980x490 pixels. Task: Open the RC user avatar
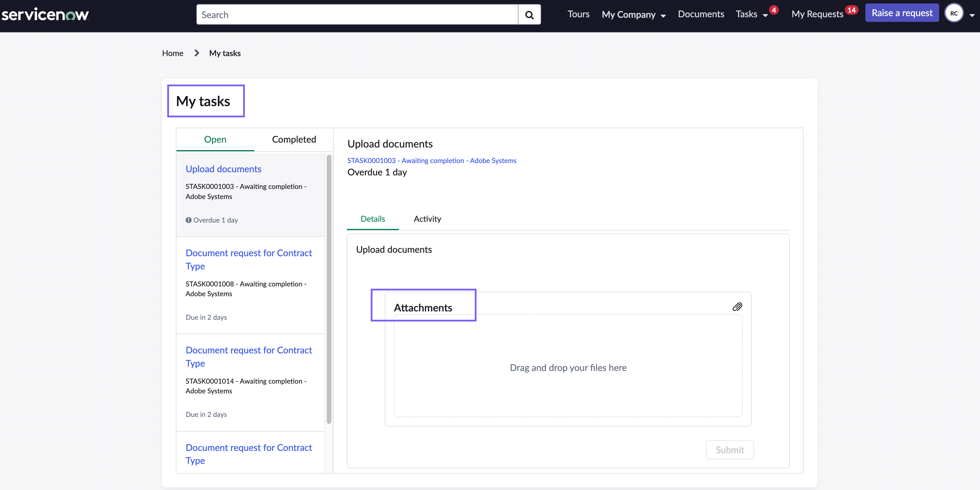[x=954, y=13]
